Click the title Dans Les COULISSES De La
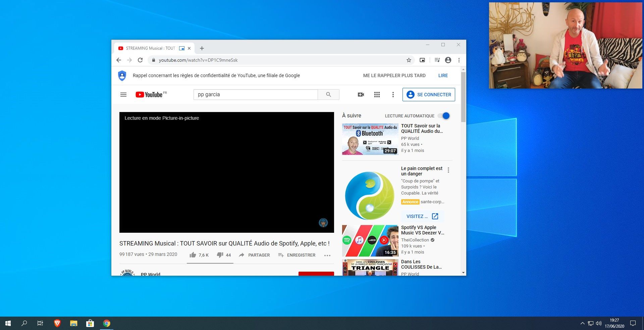Image resolution: width=644 pixels, height=330 pixels. pyautogui.click(x=421, y=264)
